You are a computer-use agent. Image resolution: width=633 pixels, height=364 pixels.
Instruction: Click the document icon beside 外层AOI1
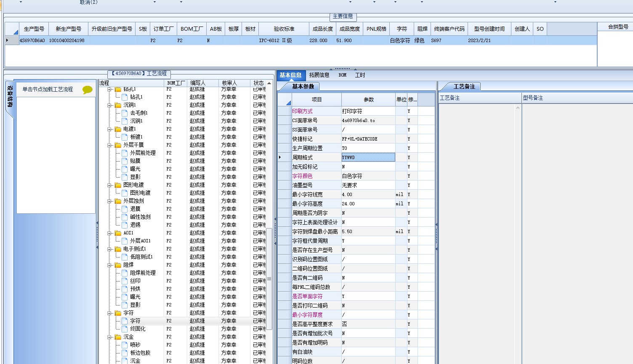coord(125,241)
